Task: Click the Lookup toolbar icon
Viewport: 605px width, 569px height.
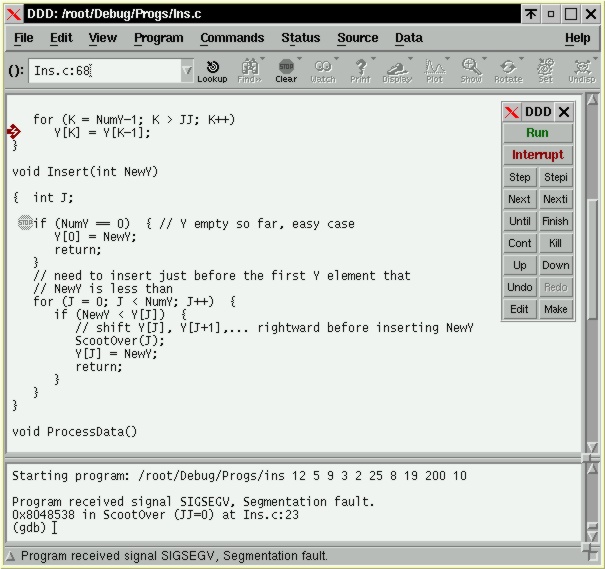Action: tap(212, 70)
